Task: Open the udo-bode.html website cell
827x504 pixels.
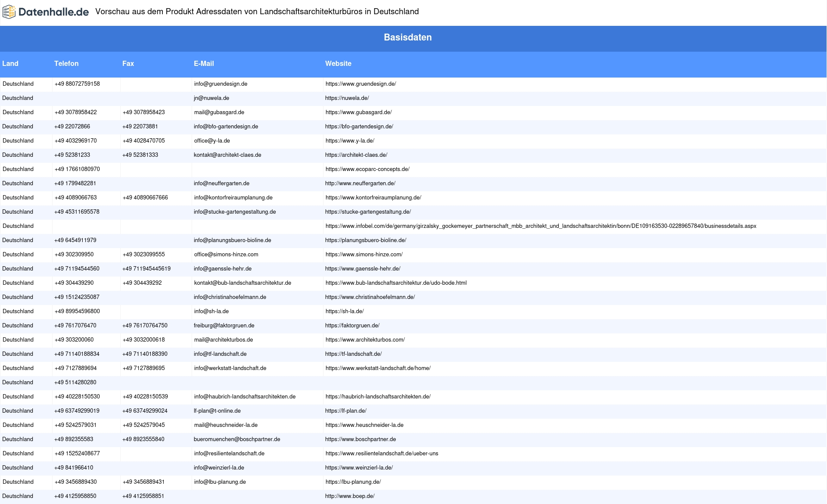Action: [396, 283]
